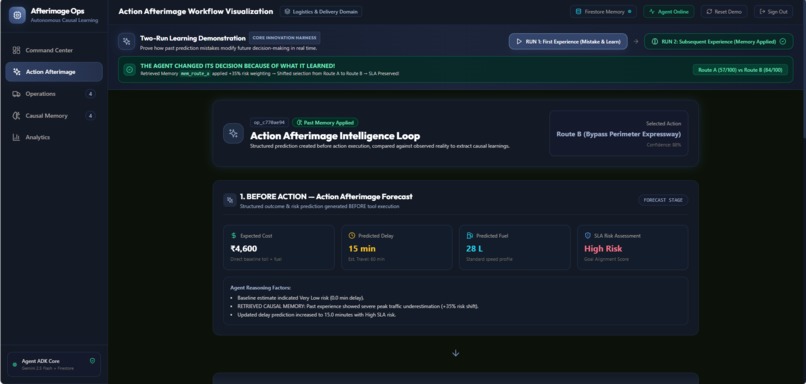This screenshot has width=806, height=384.
Task: Click the Two-Run Learning Demonstration sparkle icon
Action: click(126, 42)
